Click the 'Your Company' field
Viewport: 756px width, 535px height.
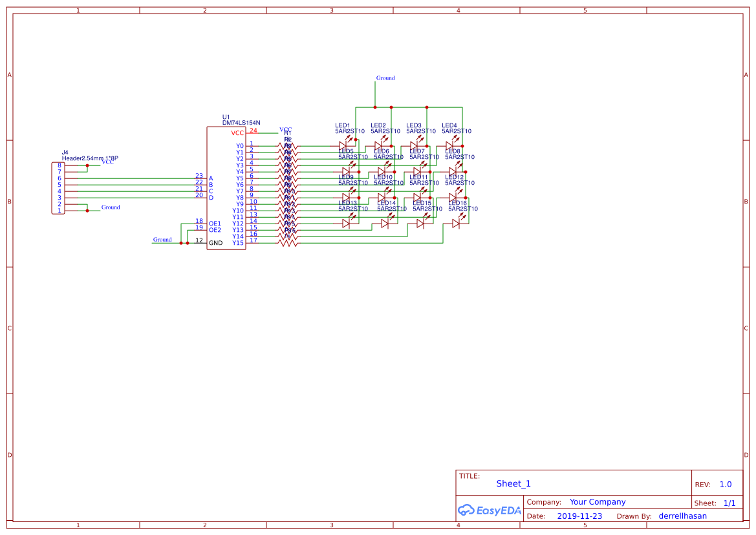pyautogui.click(x=598, y=502)
